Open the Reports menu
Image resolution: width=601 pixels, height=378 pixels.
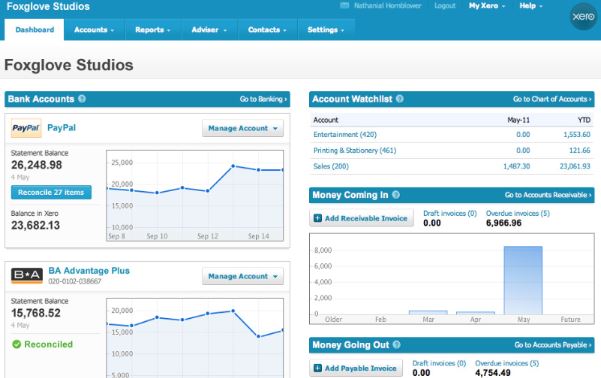tap(153, 30)
